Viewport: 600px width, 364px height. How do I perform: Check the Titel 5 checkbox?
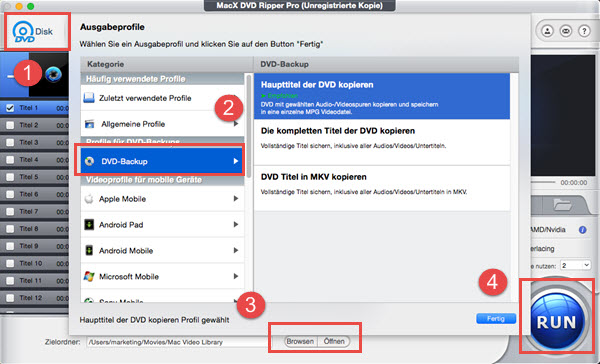point(10,177)
